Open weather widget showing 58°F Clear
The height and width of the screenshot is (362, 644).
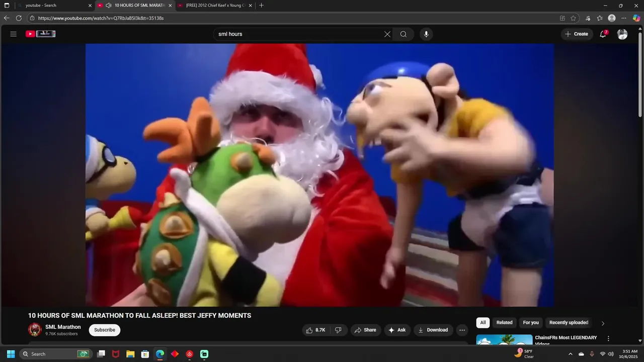pyautogui.click(x=524, y=353)
